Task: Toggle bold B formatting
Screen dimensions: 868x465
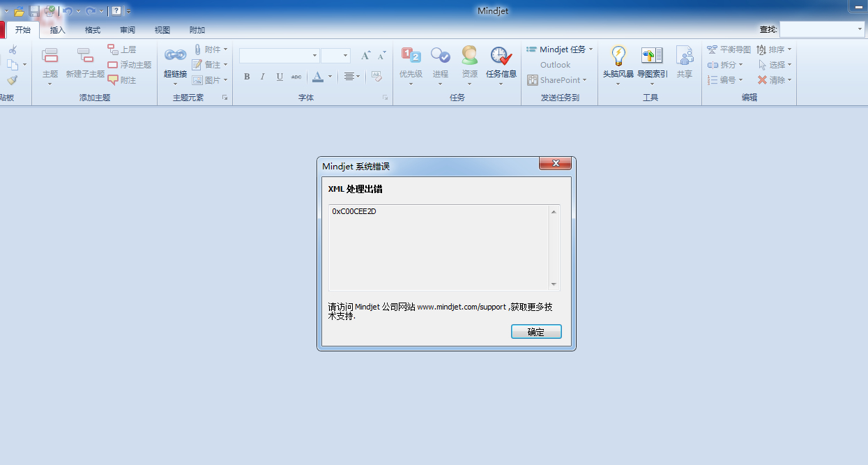Action: 247,77
